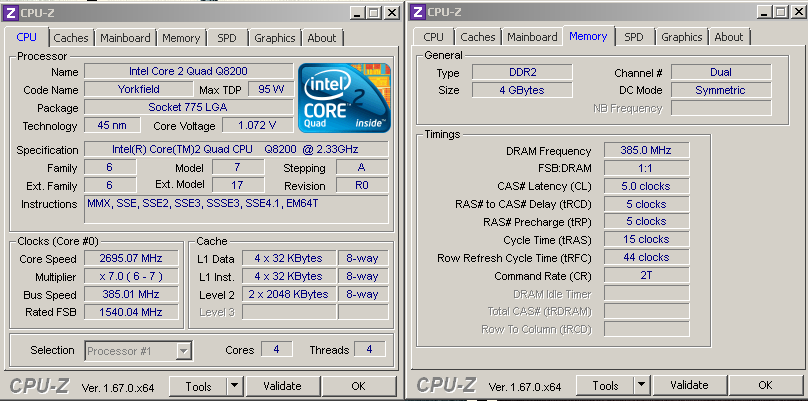
Task: Click the DC Mode value Symmetric
Action: (721, 90)
